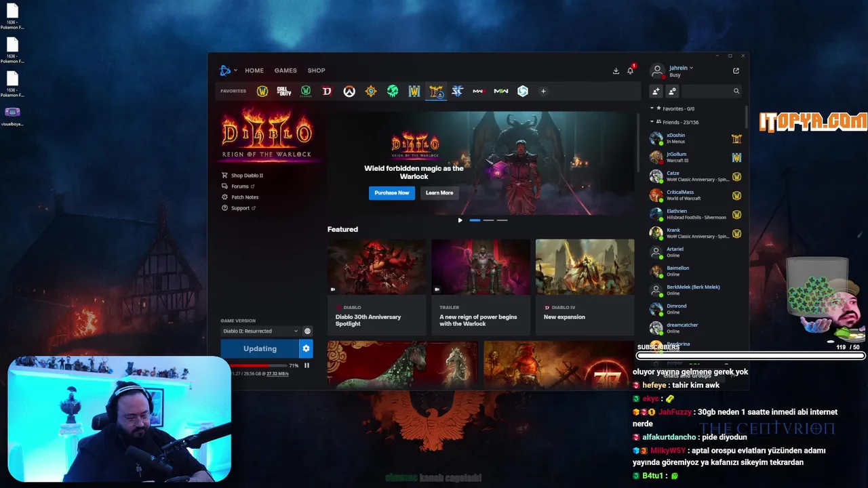The height and width of the screenshot is (488, 868).
Task: Open Game Version dropdown Diablo II: Resurrected
Action: tap(260, 331)
